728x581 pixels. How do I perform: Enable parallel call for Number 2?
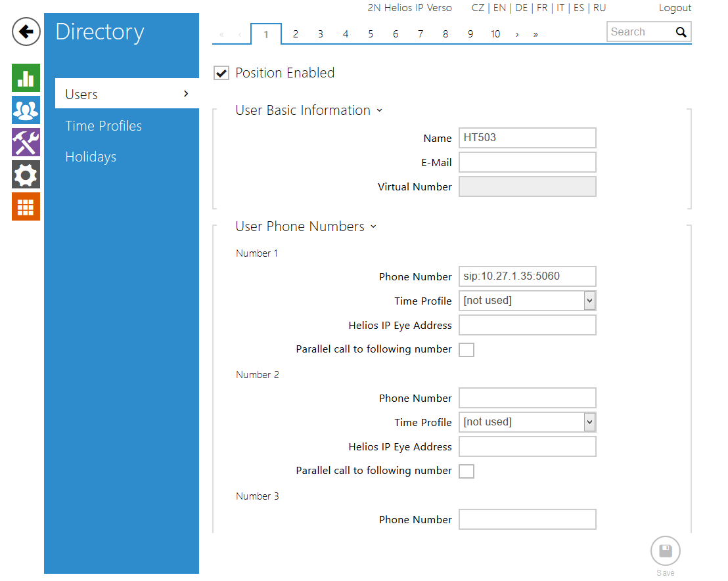[466, 471]
